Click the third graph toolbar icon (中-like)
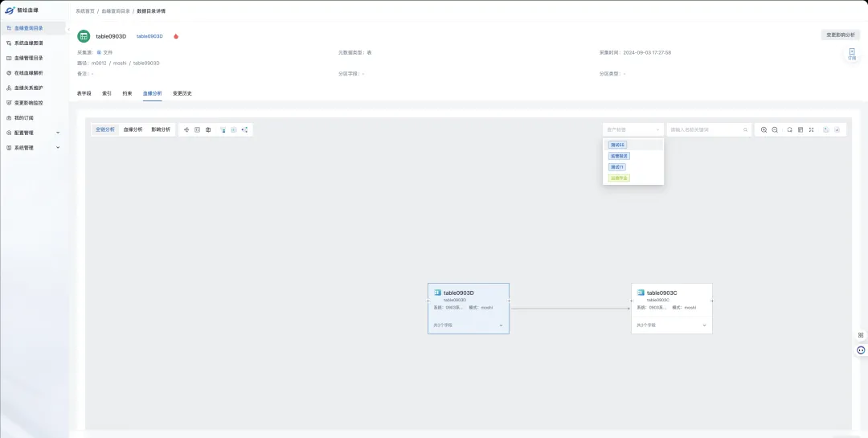The width and height of the screenshot is (868, 438). click(208, 129)
